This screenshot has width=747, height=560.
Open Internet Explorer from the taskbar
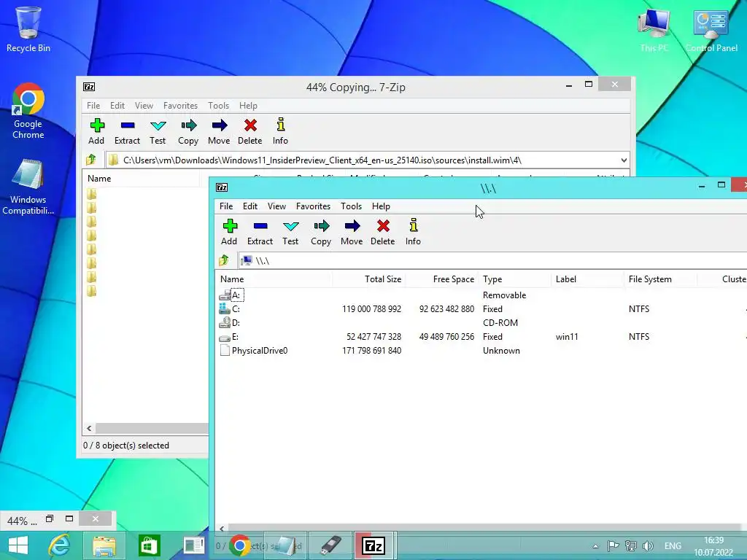[x=60, y=545]
